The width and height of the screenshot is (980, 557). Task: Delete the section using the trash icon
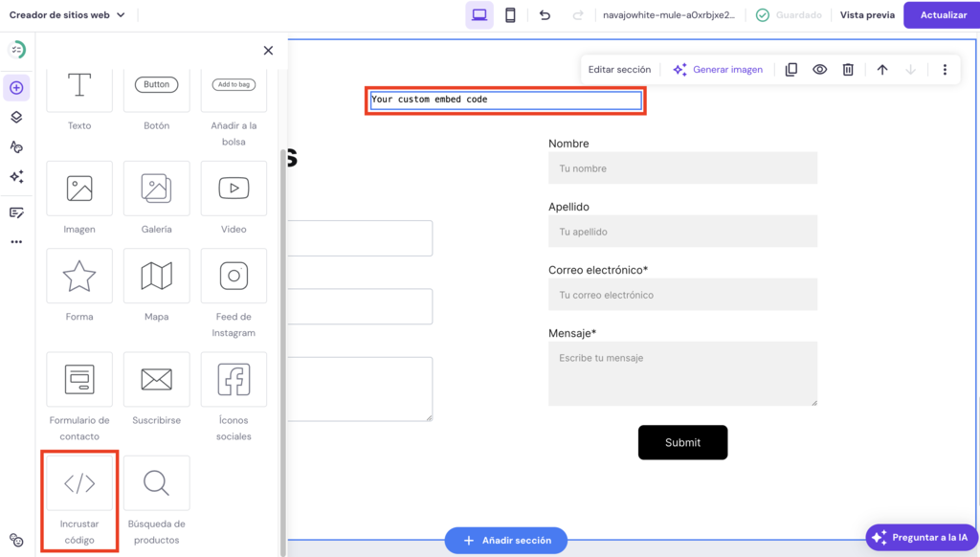[848, 69]
